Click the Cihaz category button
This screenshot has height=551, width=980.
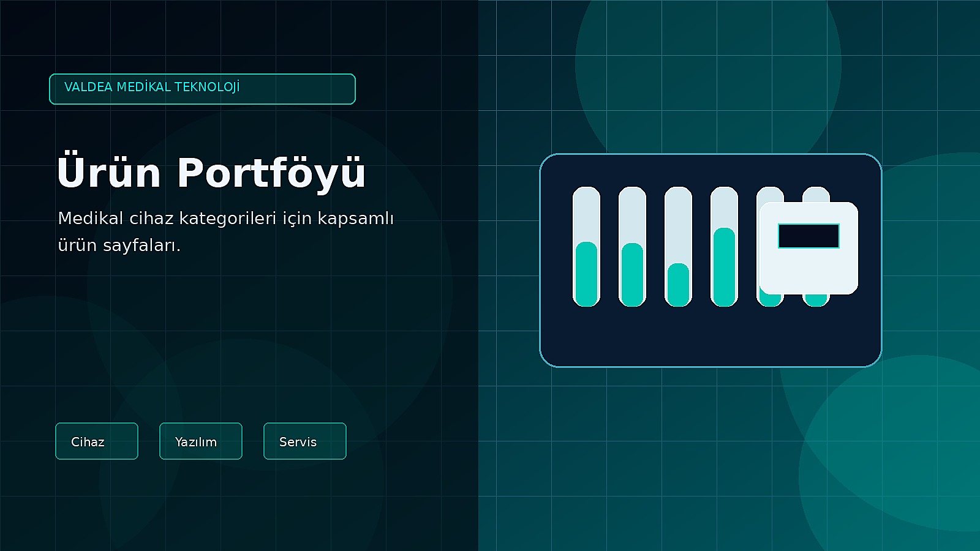[x=97, y=441]
